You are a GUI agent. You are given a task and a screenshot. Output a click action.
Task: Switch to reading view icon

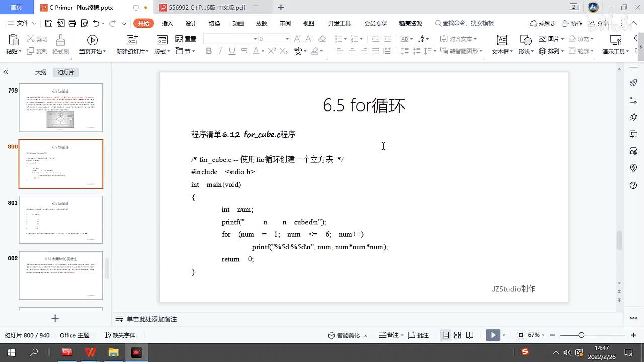tap(469, 335)
